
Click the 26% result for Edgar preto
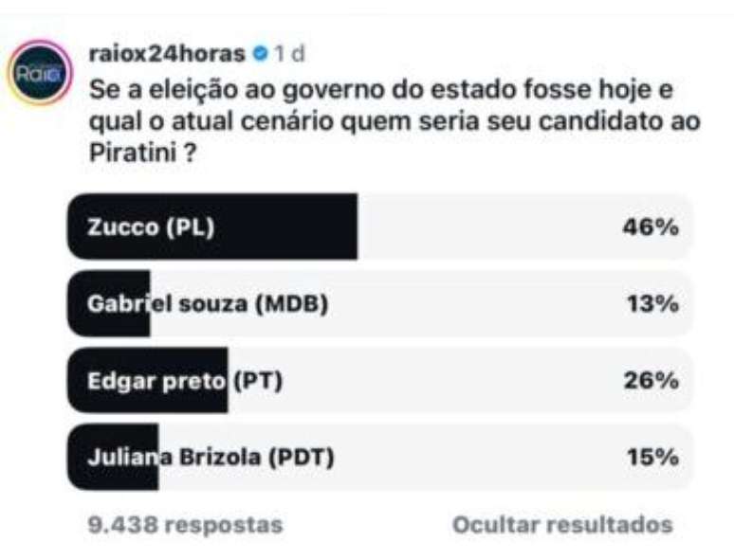651,381
